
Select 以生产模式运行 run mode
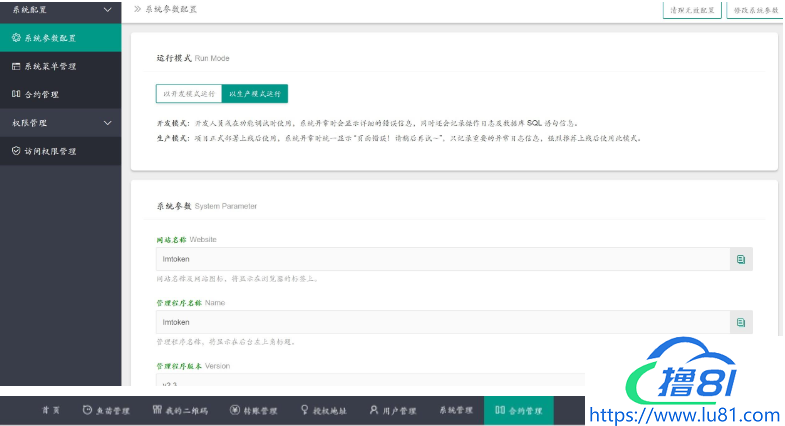pyautogui.click(x=255, y=94)
